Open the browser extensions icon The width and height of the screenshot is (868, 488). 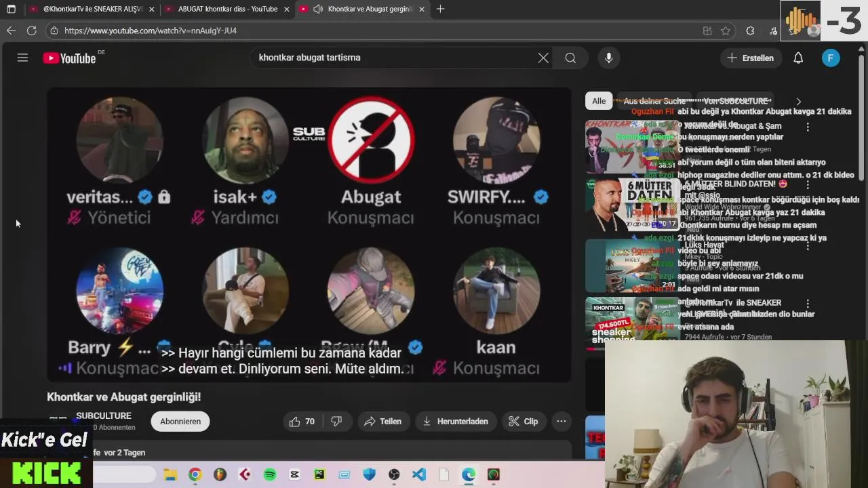(x=750, y=30)
